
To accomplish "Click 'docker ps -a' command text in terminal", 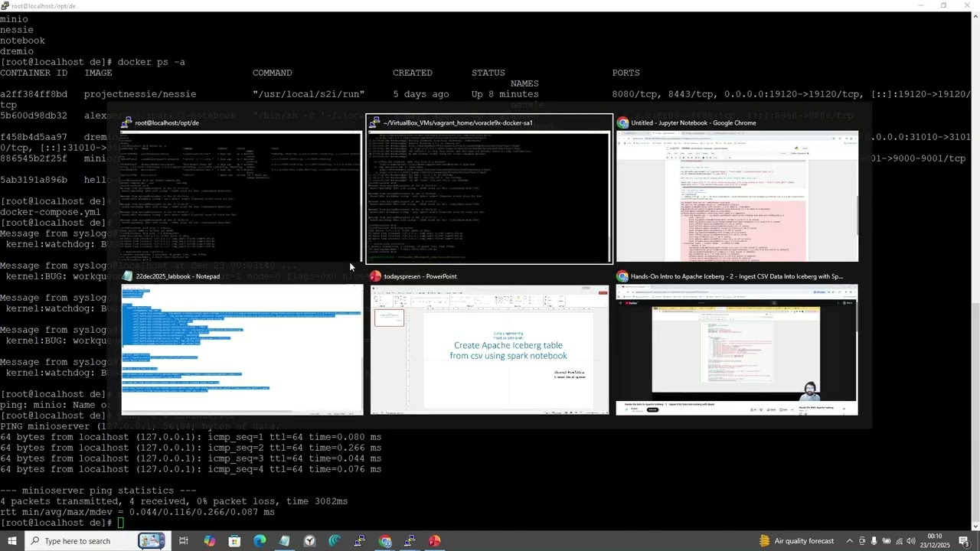I will tap(152, 62).
